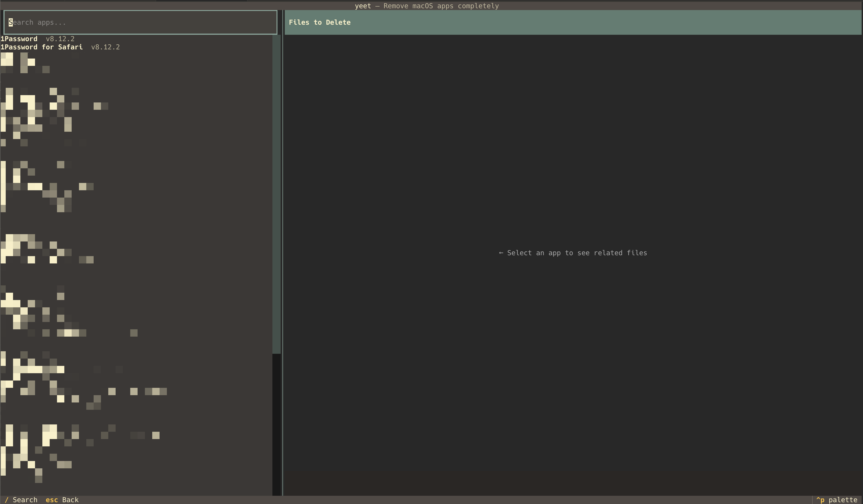Click v8.12.2 beside 1Password
Viewport: 863px width, 504px height.
60,39
